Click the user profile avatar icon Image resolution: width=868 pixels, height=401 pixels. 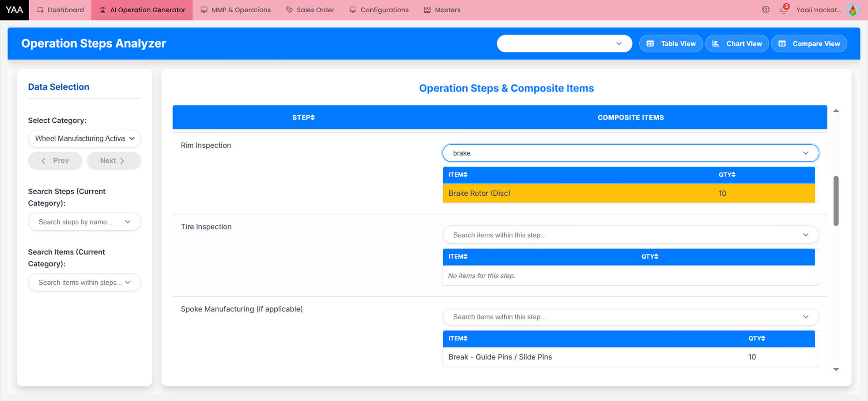click(852, 10)
